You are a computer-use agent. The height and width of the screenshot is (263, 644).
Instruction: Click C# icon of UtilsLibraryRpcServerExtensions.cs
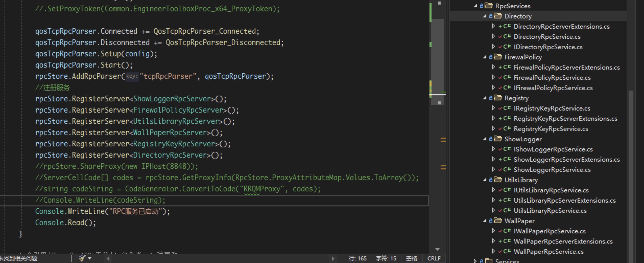507,200
